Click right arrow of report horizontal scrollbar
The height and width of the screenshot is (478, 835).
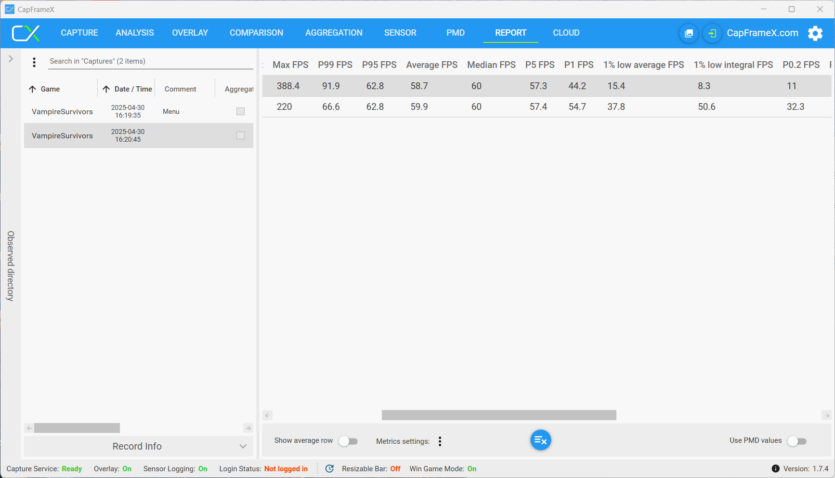pyautogui.click(x=826, y=415)
